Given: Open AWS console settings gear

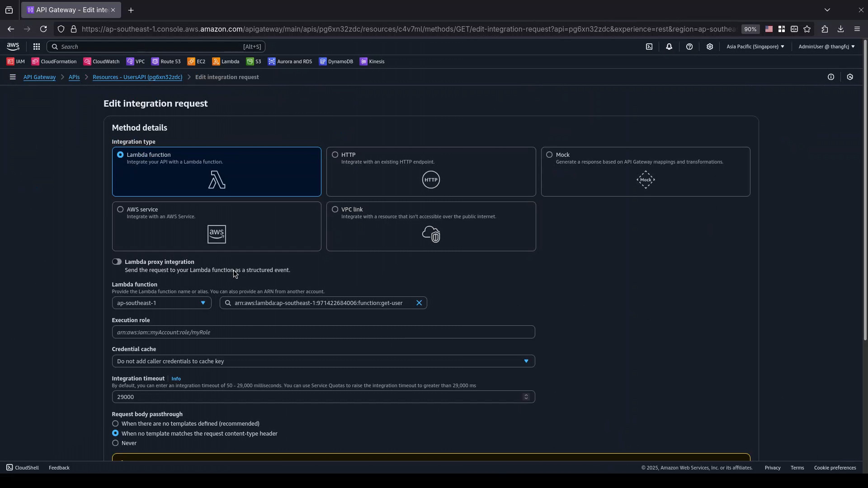Looking at the screenshot, I should point(710,47).
